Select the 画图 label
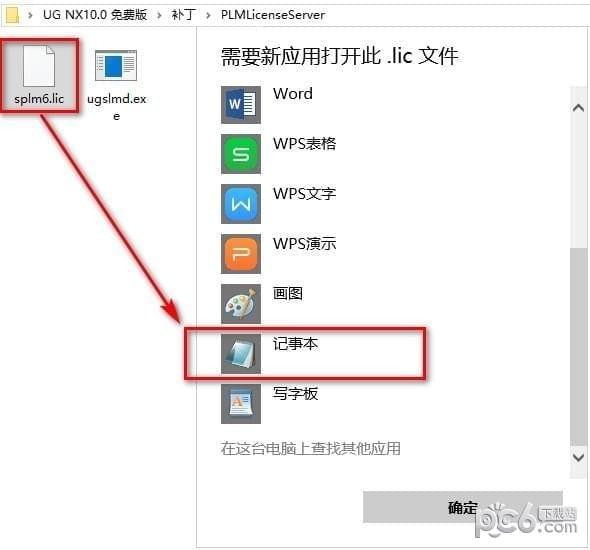The height and width of the screenshot is (550, 590). click(x=288, y=293)
